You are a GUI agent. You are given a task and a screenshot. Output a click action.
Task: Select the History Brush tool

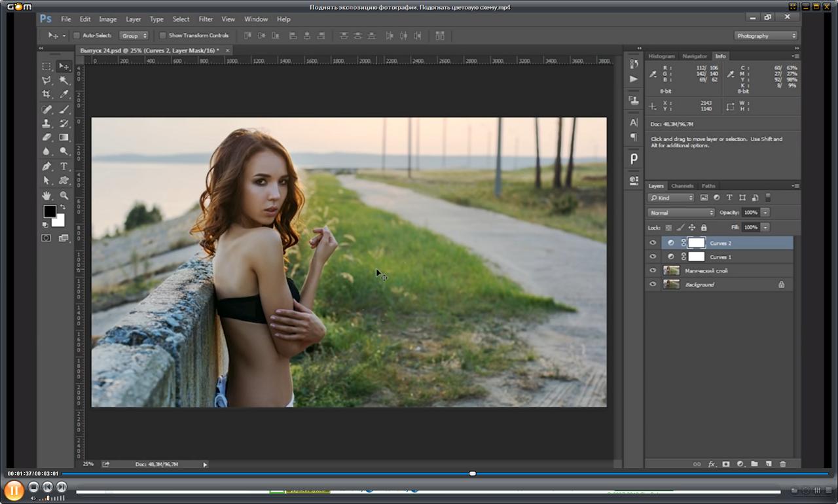[x=64, y=123]
